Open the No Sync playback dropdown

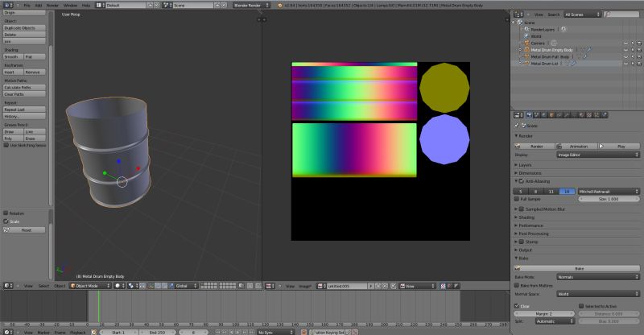(x=275, y=332)
